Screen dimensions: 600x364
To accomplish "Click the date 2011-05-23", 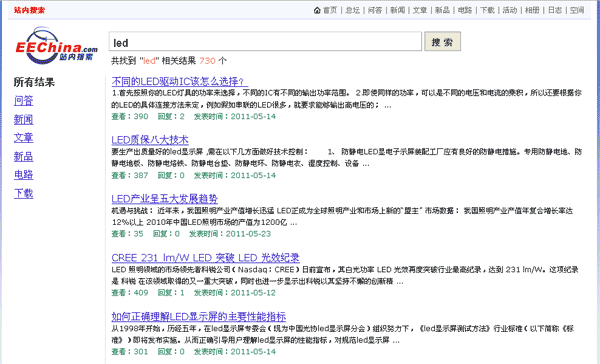I will (x=248, y=234).
